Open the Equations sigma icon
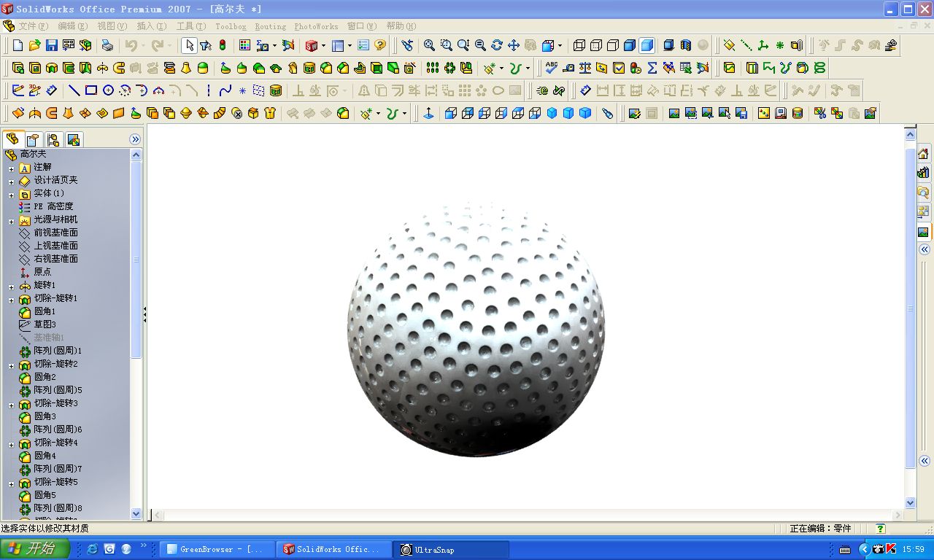 point(652,68)
